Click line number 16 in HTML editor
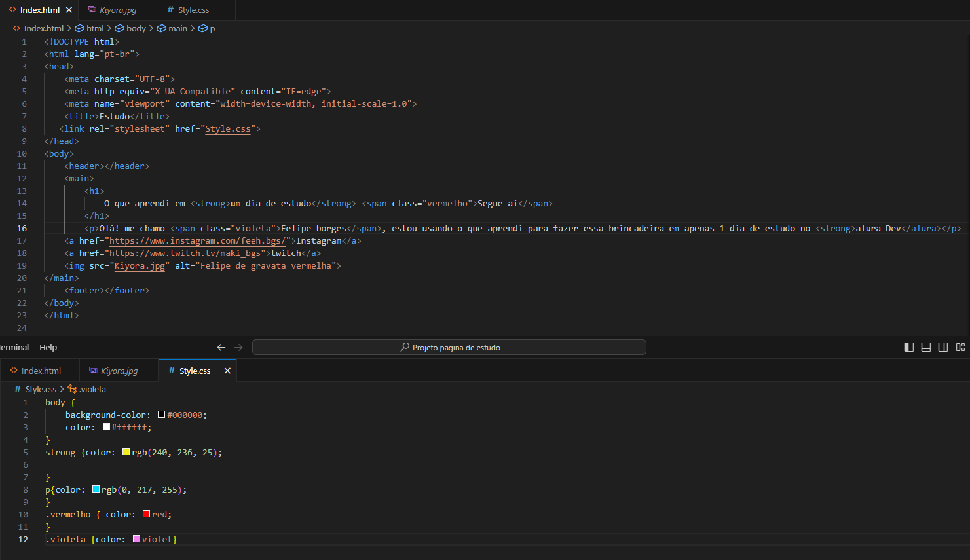 [x=22, y=228]
